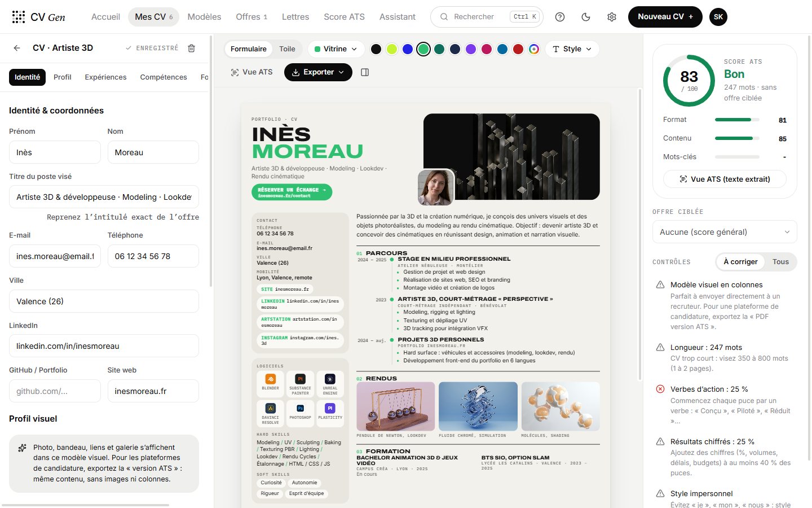Click the Unreal Engine icon in the CV
Screen dimensions: 812x508
tap(330, 379)
